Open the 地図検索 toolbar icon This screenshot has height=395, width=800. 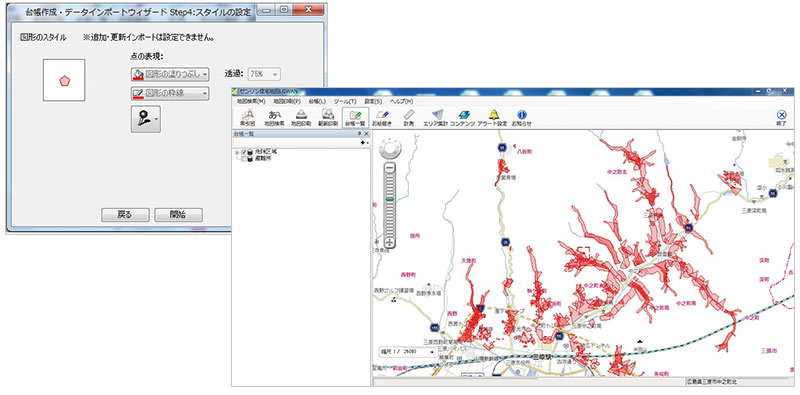274,118
